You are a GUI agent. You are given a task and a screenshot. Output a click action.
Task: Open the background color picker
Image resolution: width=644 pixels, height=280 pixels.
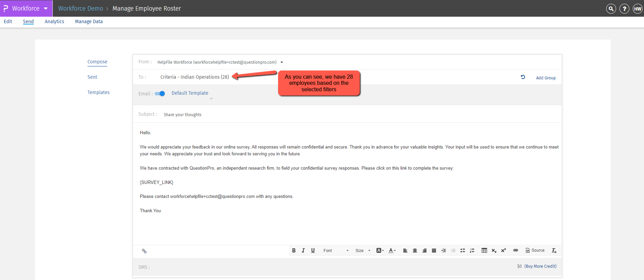380,250
